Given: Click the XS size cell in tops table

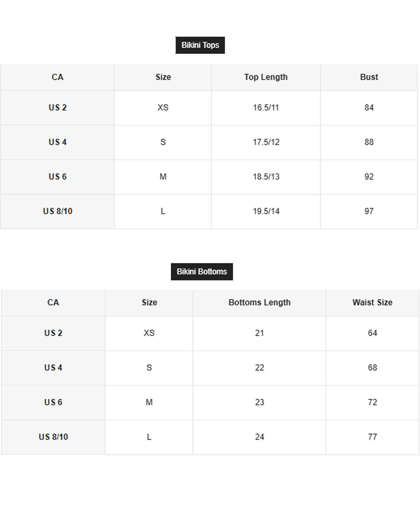Looking at the screenshot, I should pyautogui.click(x=163, y=108).
